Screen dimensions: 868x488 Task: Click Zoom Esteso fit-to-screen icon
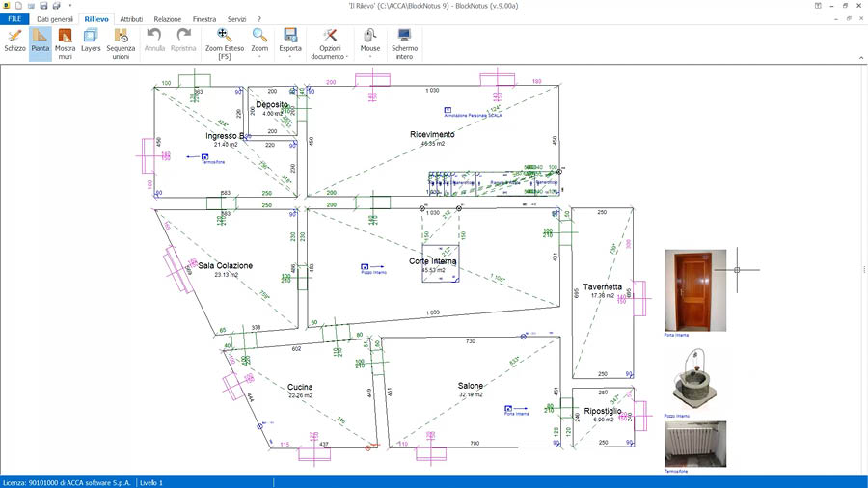[224, 43]
